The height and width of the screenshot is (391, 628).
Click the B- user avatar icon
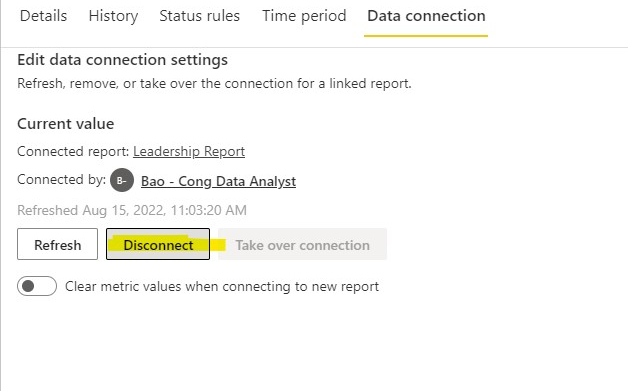click(122, 180)
